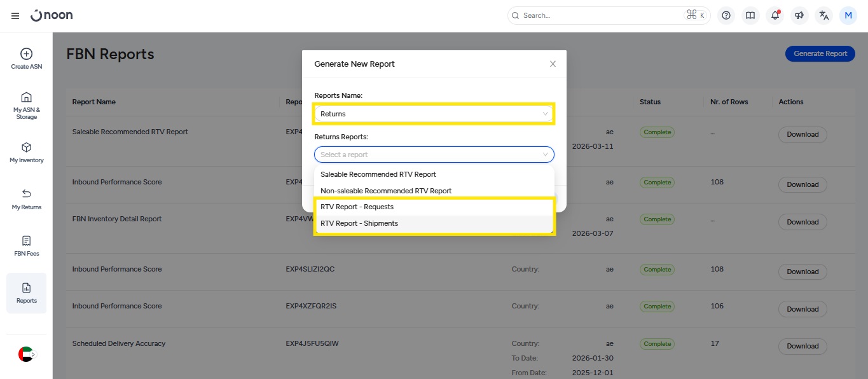Close the Generate New Report dialog
This screenshot has height=379, width=868.
click(553, 64)
